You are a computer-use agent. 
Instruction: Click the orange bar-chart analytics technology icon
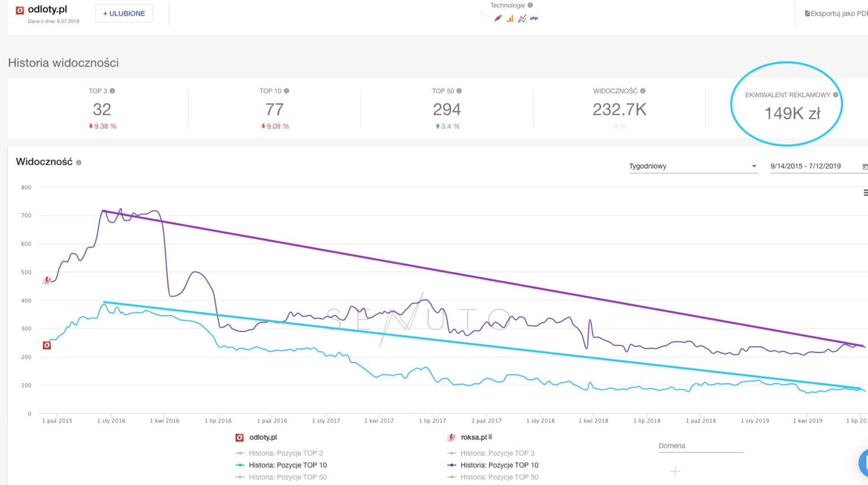coord(510,19)
